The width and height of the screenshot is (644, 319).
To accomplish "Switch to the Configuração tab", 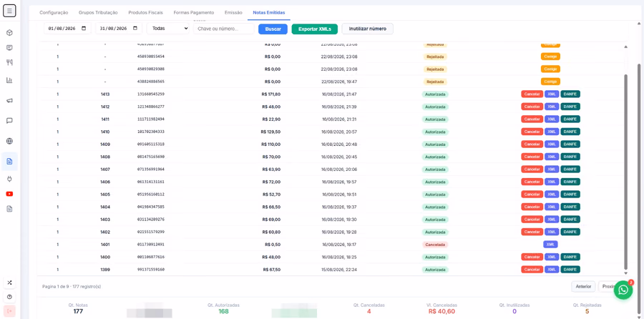I will pyautogui.click(x=54, y=13).
